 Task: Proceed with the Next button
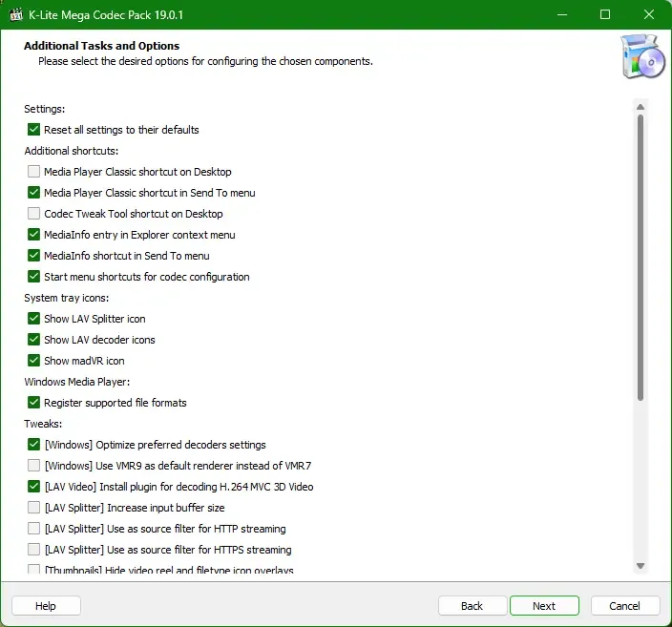click(544, 606)
